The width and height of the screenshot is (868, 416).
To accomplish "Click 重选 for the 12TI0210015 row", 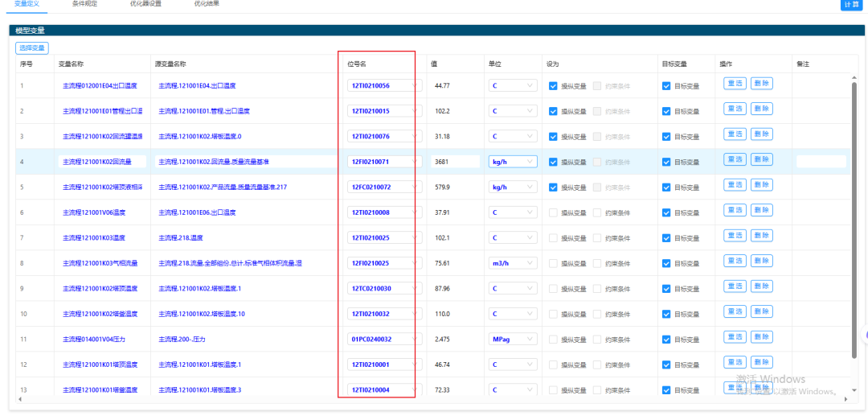I will pyautogui.click(x=735, y=109).
